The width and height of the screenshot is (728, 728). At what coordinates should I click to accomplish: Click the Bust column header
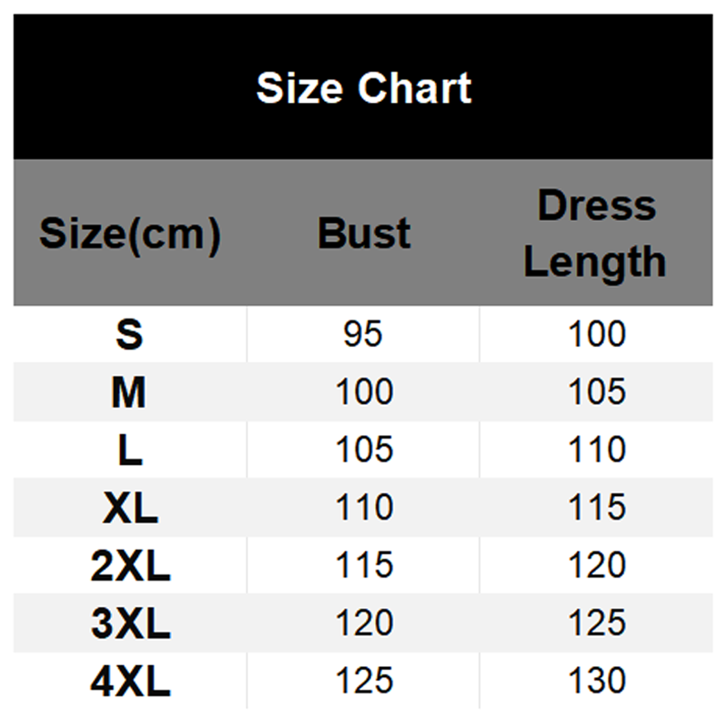pos(364,235)
